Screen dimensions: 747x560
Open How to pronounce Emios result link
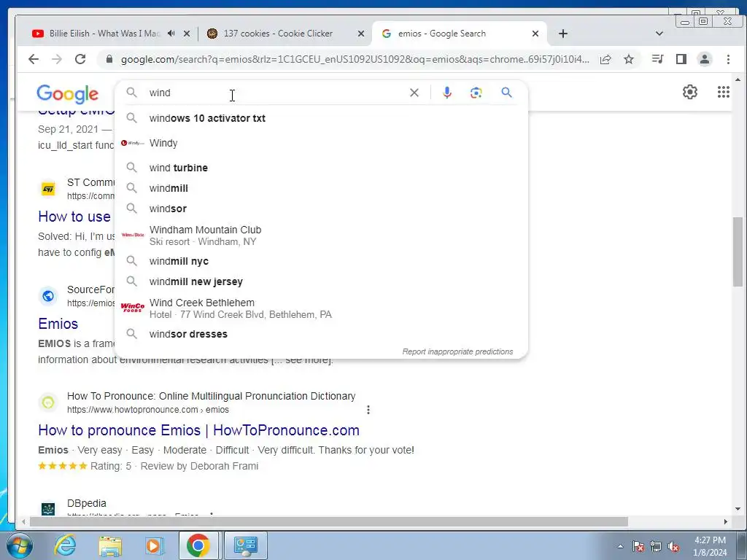[198, 430]
